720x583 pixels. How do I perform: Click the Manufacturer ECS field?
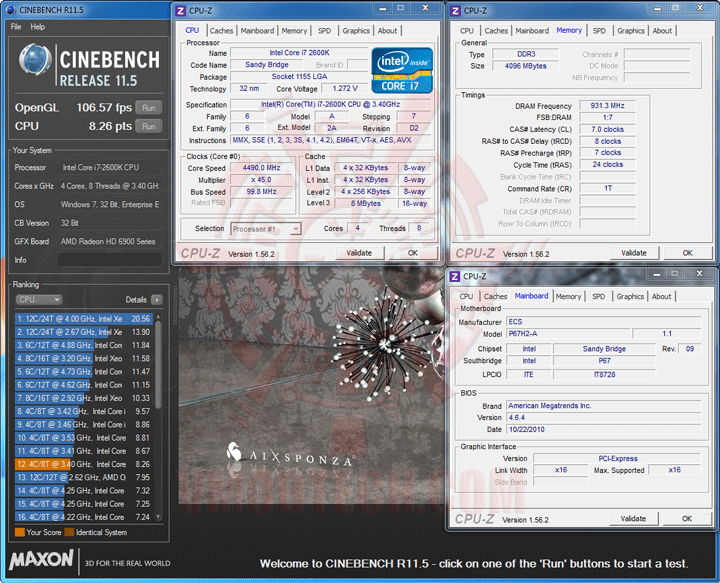(x=603, y=322)
